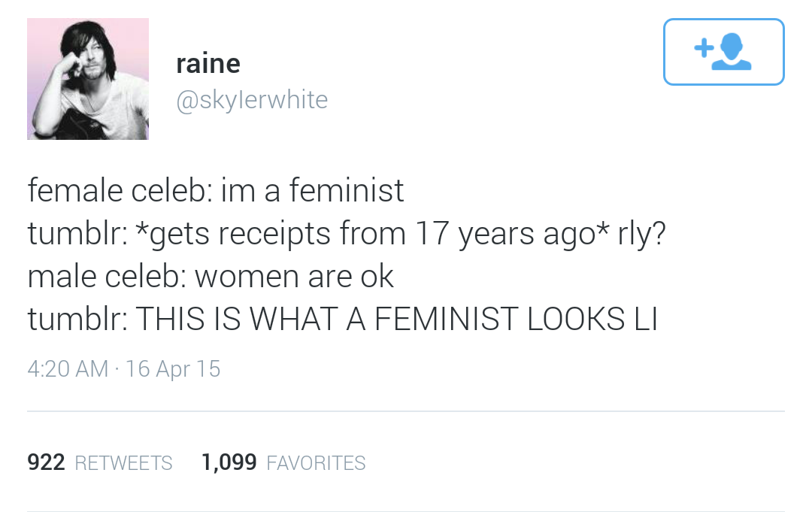Click the capitalized word 'FEMINIST'
This screenshot has height=512, width=812.
tap(446, 319)
